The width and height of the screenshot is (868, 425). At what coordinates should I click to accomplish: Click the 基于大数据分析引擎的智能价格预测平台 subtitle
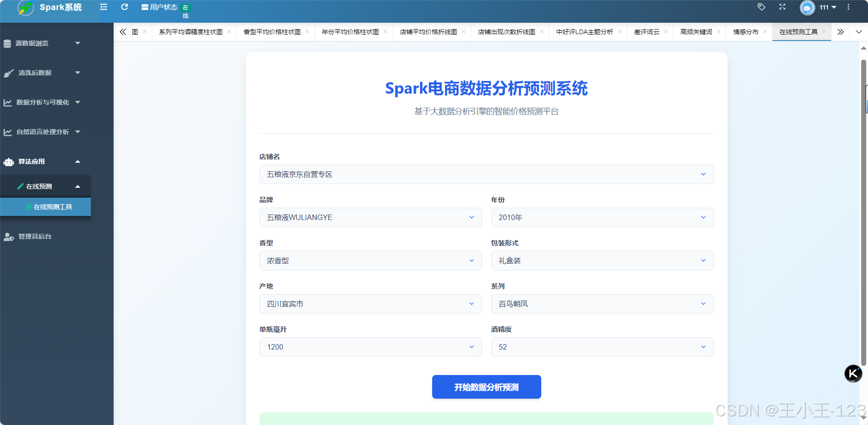[486, 111]
